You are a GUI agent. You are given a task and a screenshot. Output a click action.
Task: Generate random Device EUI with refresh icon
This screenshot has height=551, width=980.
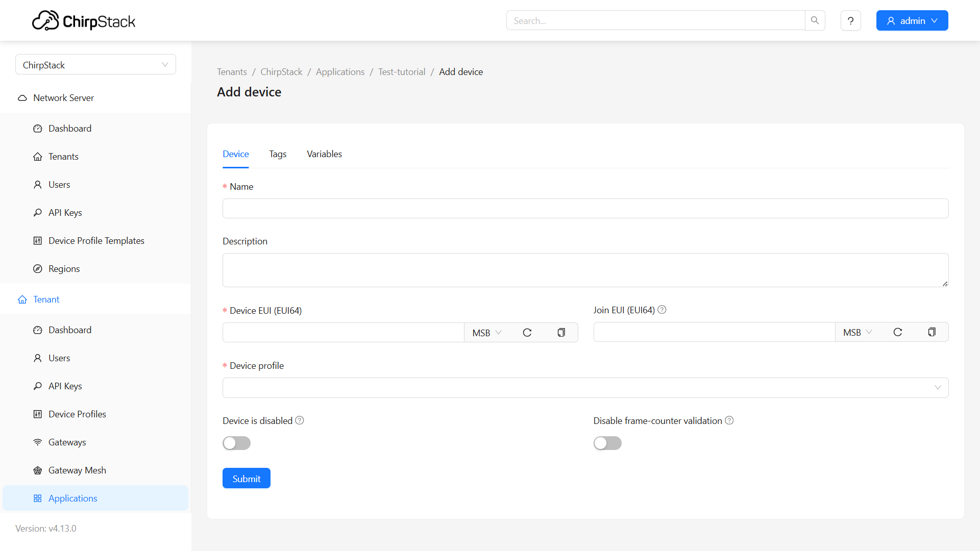(x=527, y=333)
